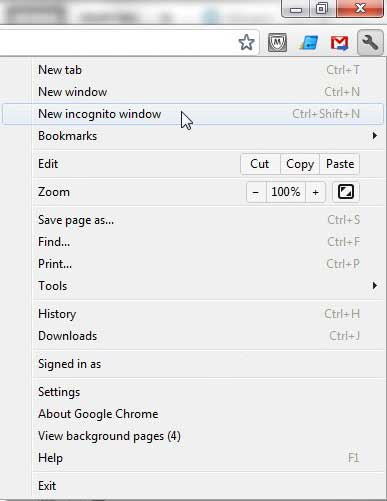Click the Paste button

340,164
